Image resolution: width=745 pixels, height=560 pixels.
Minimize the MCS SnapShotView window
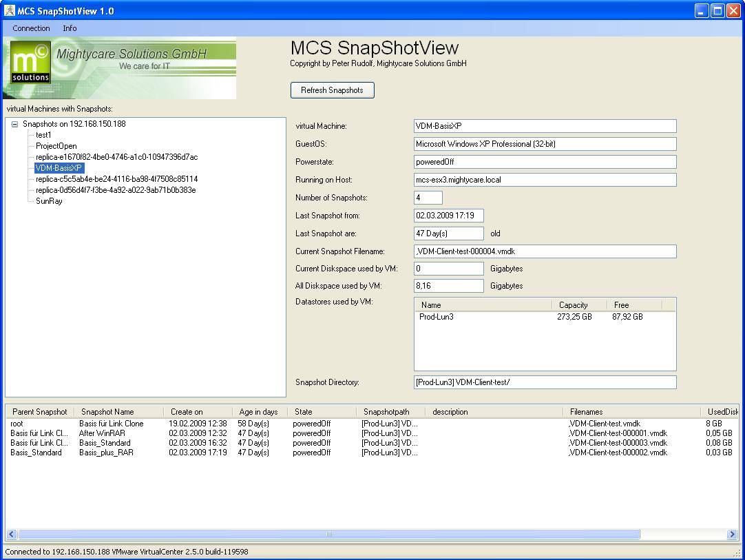click(x=702, y=11)
